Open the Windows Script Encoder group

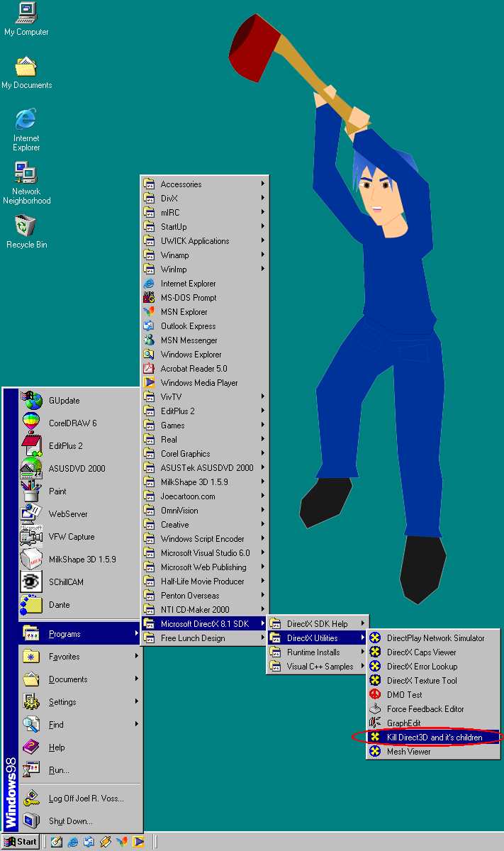(205, 539)
